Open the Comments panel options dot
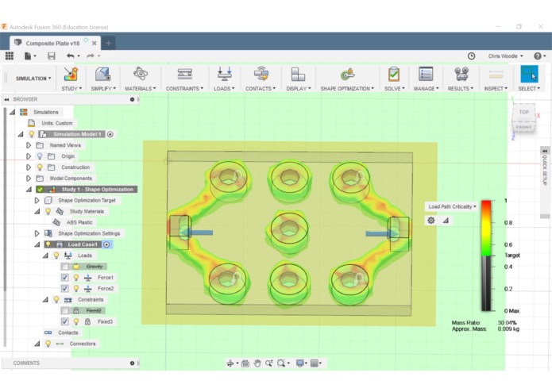The height and width of the screenshot is (392, 552). point(132,363)
